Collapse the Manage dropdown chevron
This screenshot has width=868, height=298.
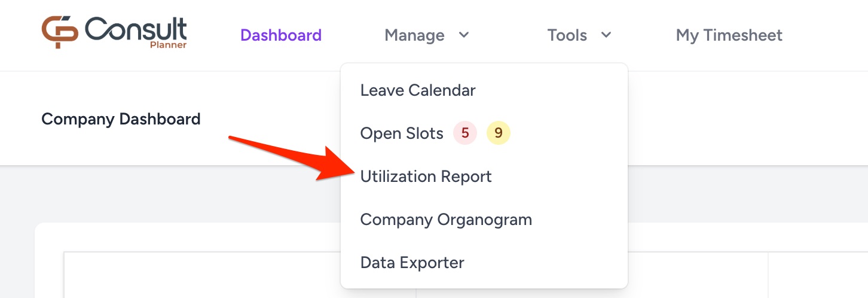pyautogui.click(x=464, y=35)
